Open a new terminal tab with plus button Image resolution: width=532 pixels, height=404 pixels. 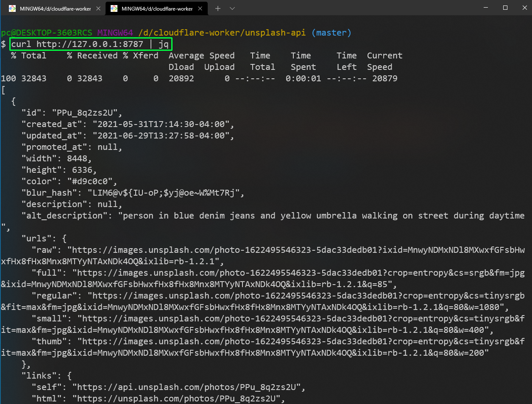click(x=218, y=8)
